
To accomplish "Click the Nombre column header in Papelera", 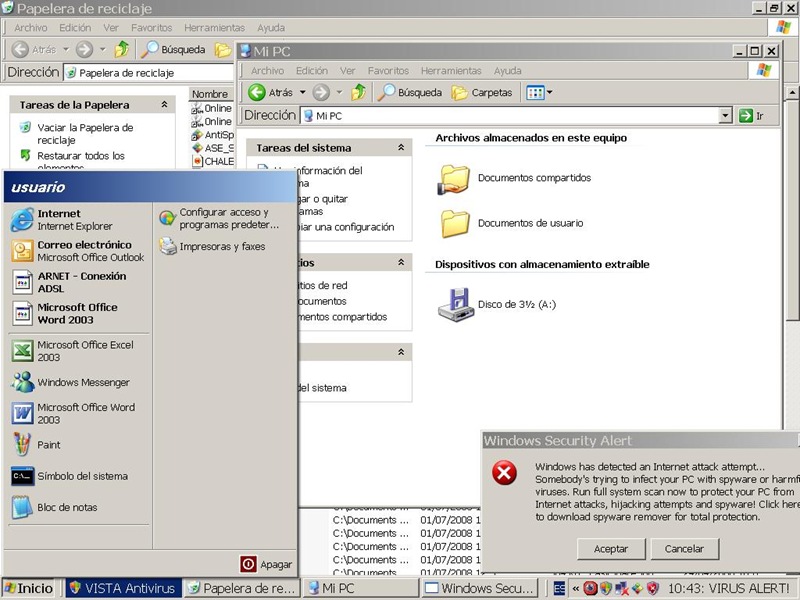I will pyautogui.click(x=210, y=94).
